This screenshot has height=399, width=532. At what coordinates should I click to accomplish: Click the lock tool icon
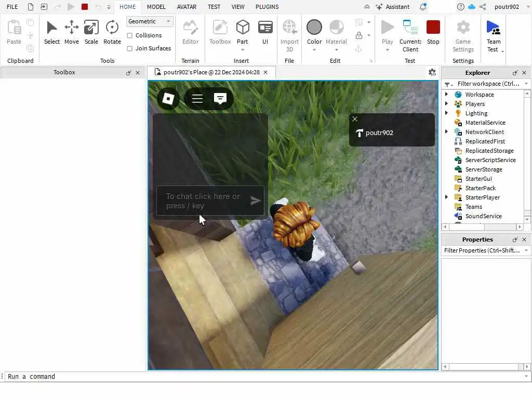pyautogui.click(x=359, y=35)
